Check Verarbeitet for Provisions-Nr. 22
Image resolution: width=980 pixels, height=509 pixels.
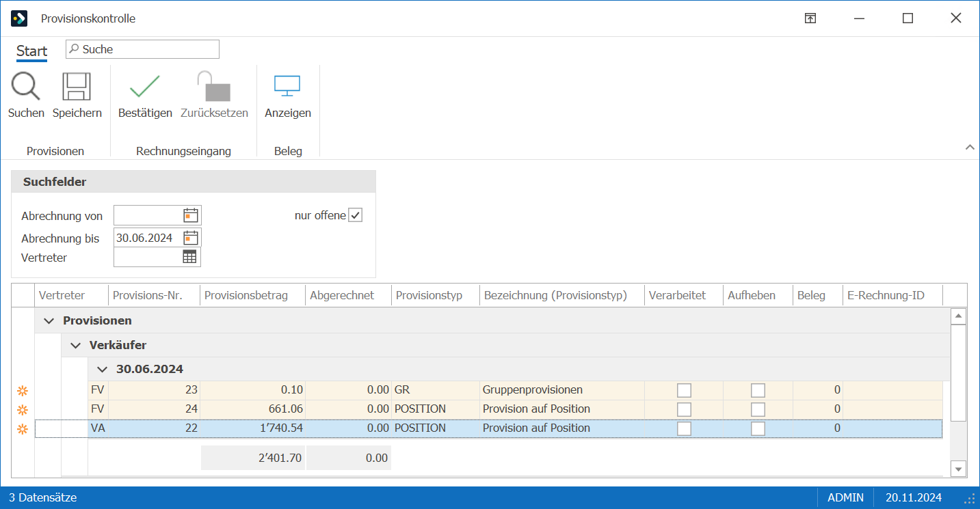point(684,428)
